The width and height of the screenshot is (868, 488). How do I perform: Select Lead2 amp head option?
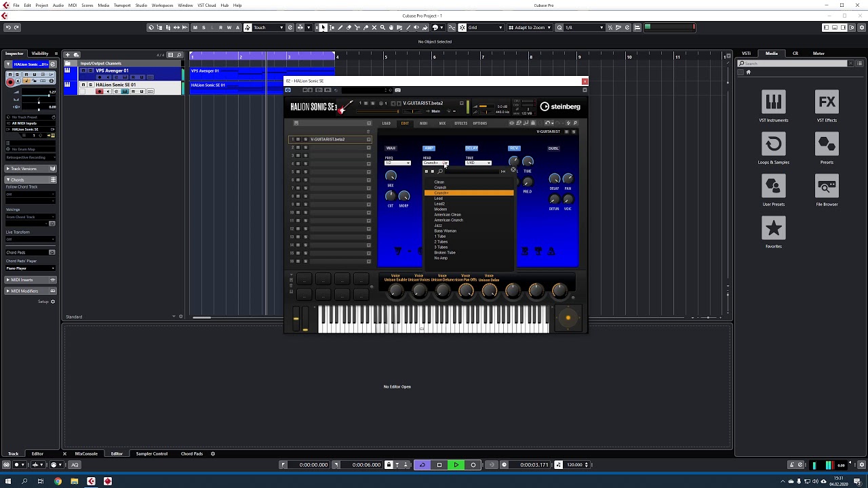click(439, 204)
